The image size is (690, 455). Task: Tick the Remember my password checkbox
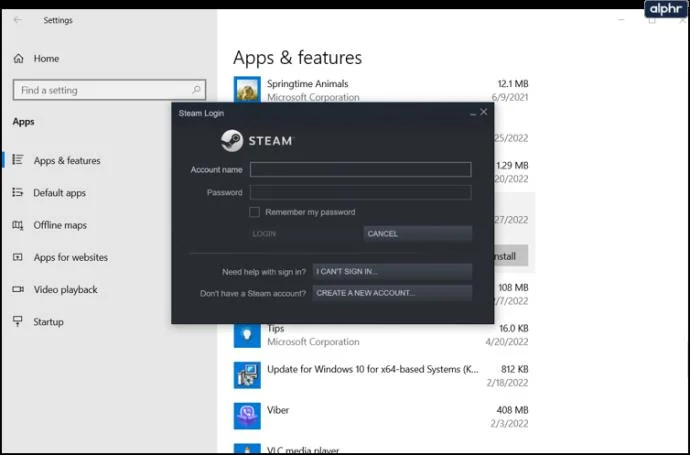click(254, 212)
